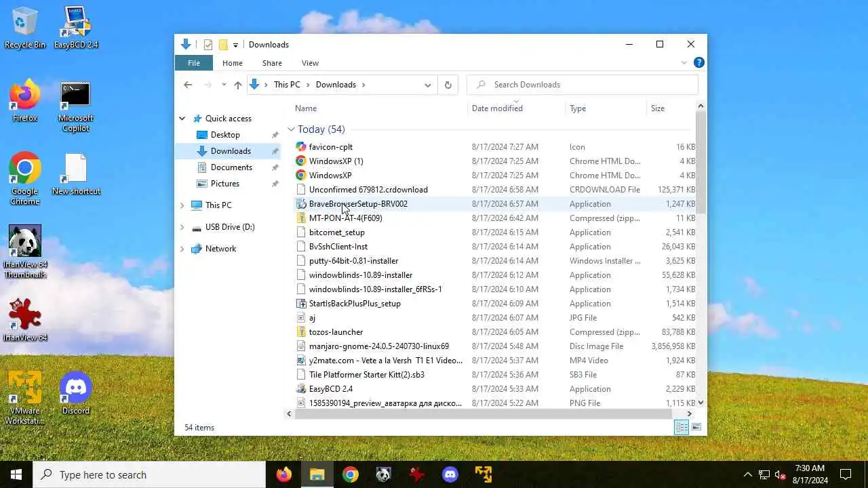
Task: Open the View ribbon tab
Action: [x=310, y=62]
